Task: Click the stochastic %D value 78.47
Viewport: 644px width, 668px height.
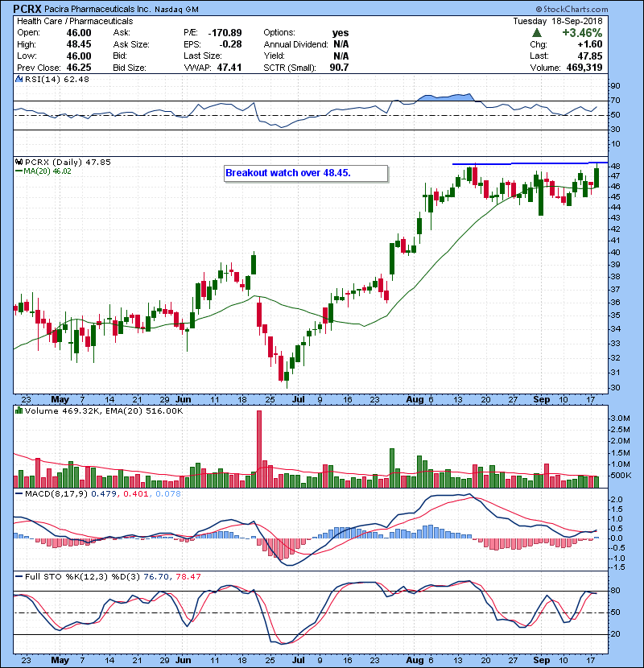Action: coord(188,576)
